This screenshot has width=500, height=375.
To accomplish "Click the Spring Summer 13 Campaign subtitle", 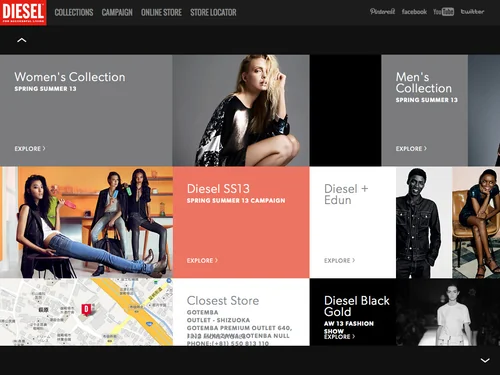I will coord(236,200).
